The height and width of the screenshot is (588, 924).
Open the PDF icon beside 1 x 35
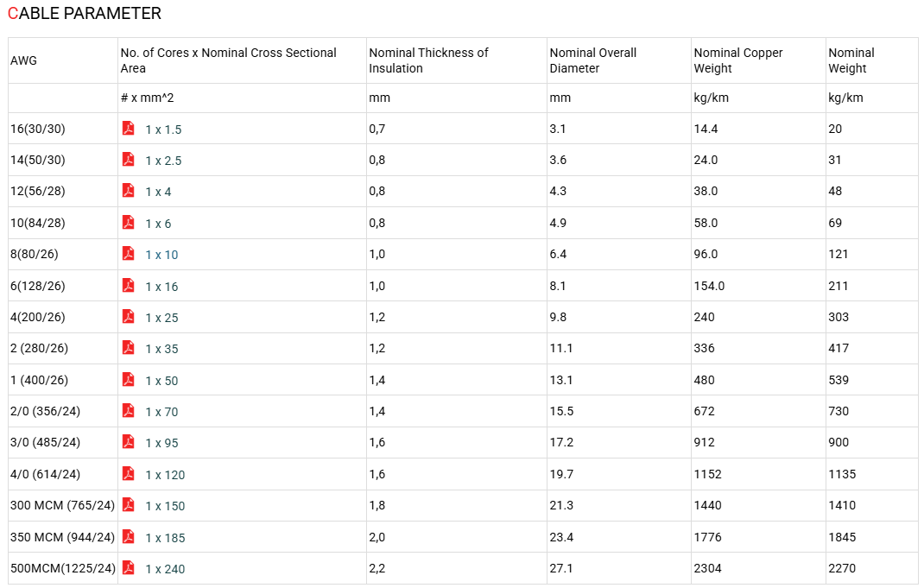click(x=128, y=348)
